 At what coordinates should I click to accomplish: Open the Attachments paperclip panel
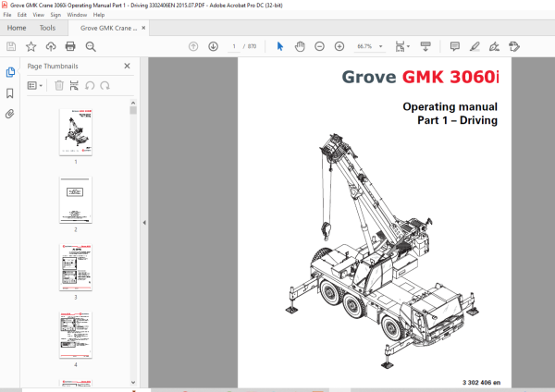click(10, 114)
